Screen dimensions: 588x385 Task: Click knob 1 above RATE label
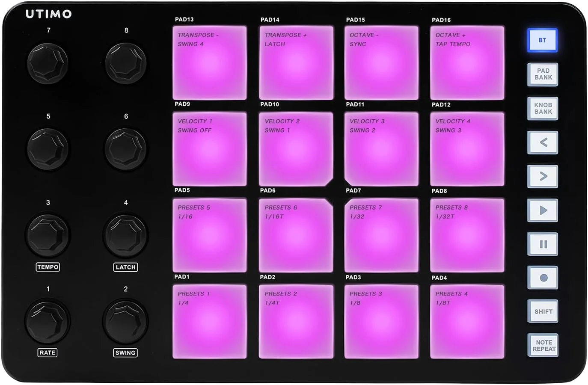tap(48, 322)
